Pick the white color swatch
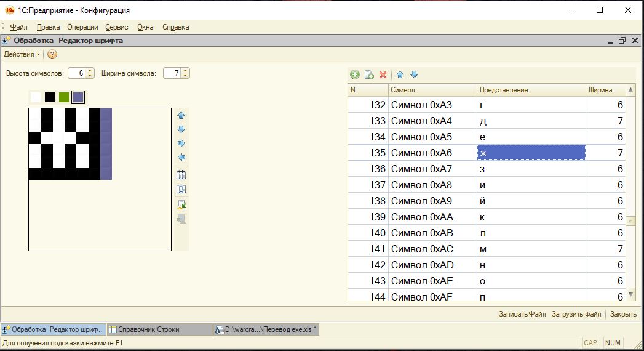 click(x=36, y=97)
